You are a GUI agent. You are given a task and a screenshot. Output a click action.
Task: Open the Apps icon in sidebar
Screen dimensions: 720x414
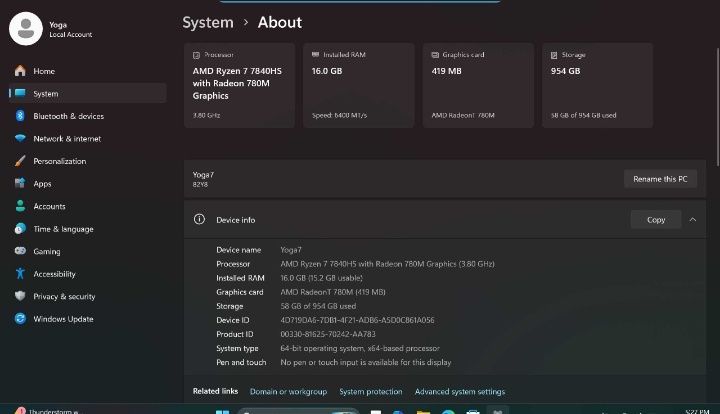[20, 183]
